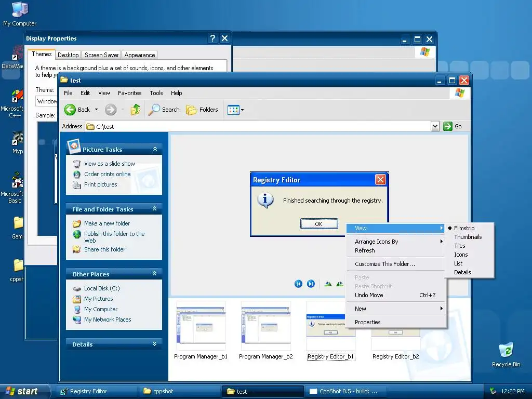Click the My Network Places icon
The image size is (532, 399).
pyautogui.click(x=77, y=320)
